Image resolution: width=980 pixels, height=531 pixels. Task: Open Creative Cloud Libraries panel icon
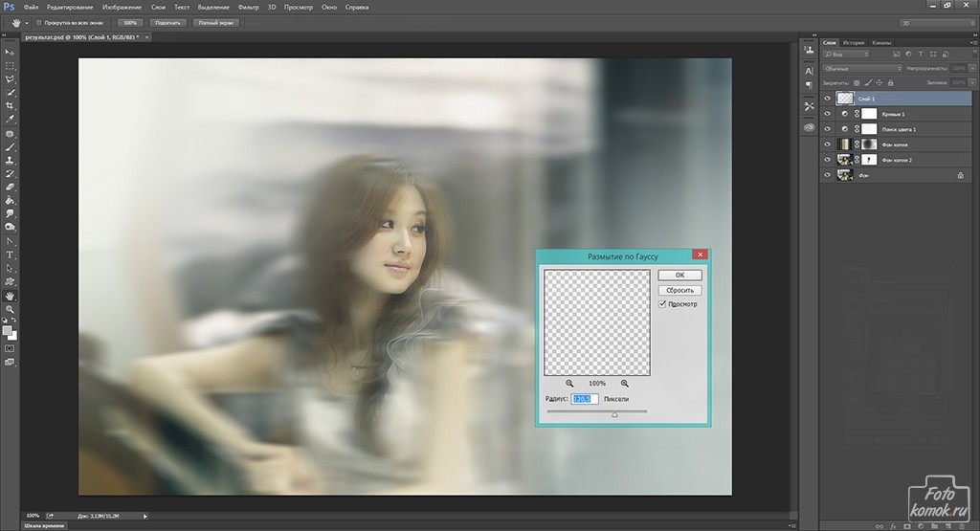click(809, 127)
